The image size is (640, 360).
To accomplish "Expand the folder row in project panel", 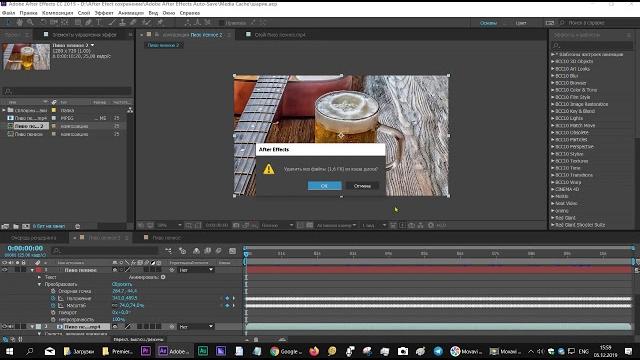I will [x=4, y=110].
